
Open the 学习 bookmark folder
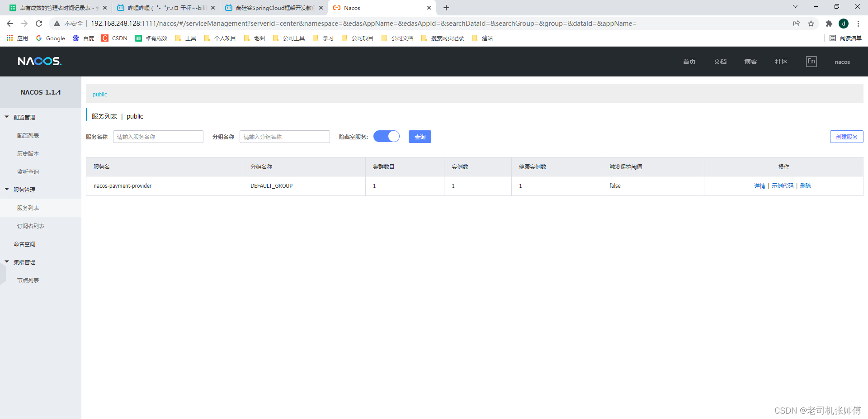click(x=323, y=38)
